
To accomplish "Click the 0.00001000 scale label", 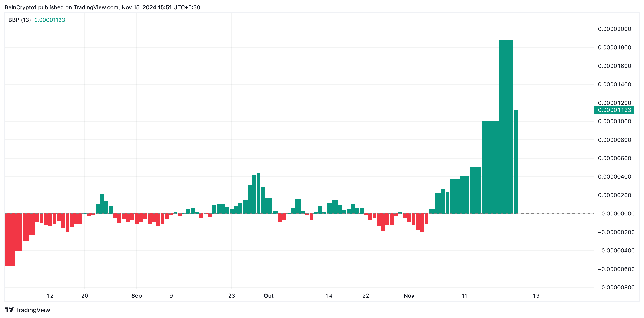I will pyautogui.click(x=614, y=121).
